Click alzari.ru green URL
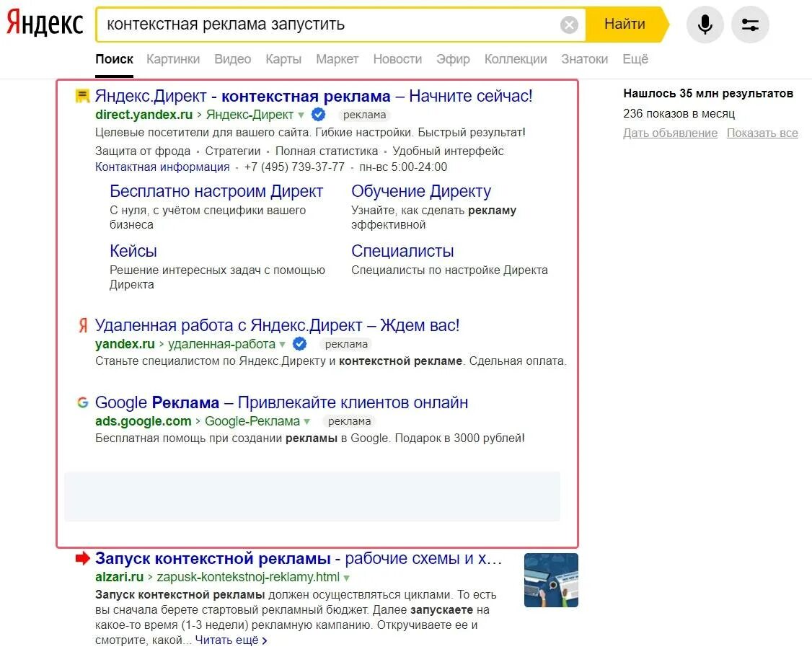The height and width of the screenshot is (657, 812). (x=120, y=577)
